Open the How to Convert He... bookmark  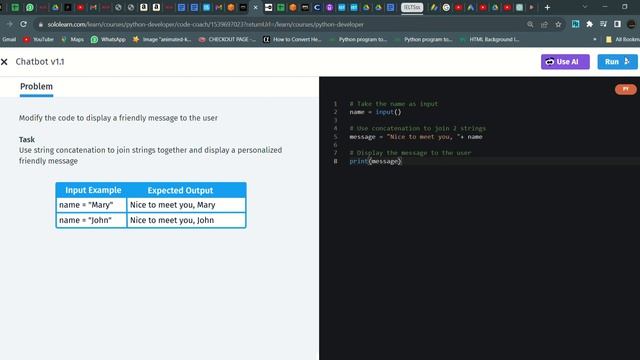click(x=293, y=39)
